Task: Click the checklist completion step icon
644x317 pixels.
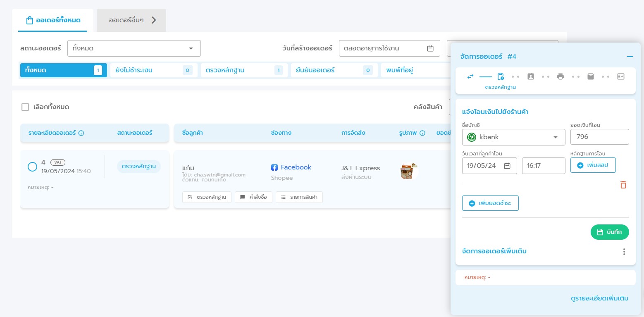Action: coord(620,76)
